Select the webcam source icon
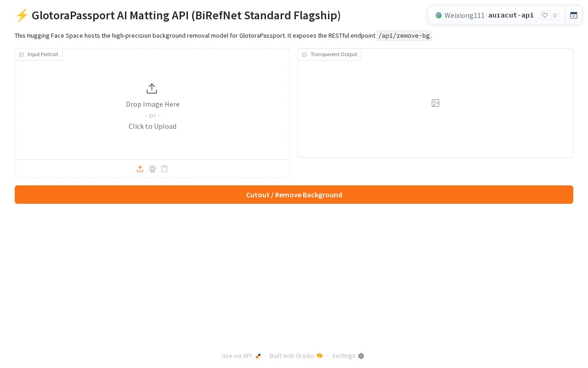 [x=153, y=169]
